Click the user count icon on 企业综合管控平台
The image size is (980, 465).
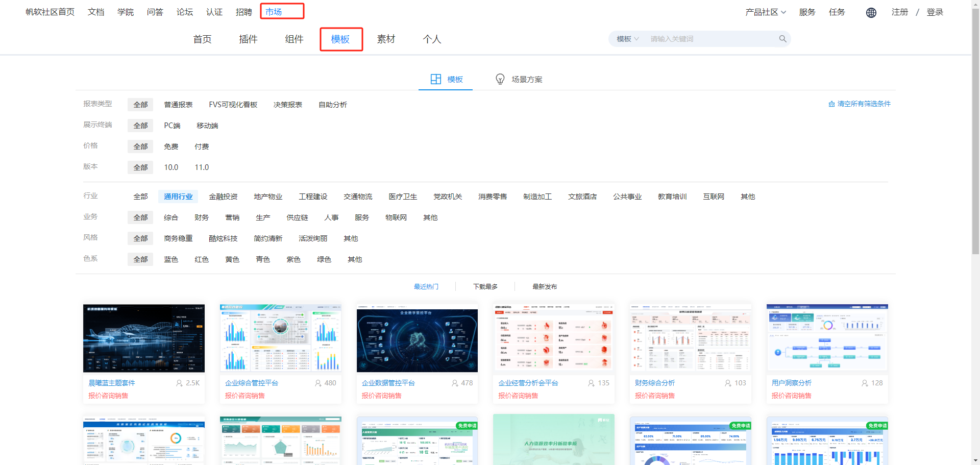(x=318, y=383)
